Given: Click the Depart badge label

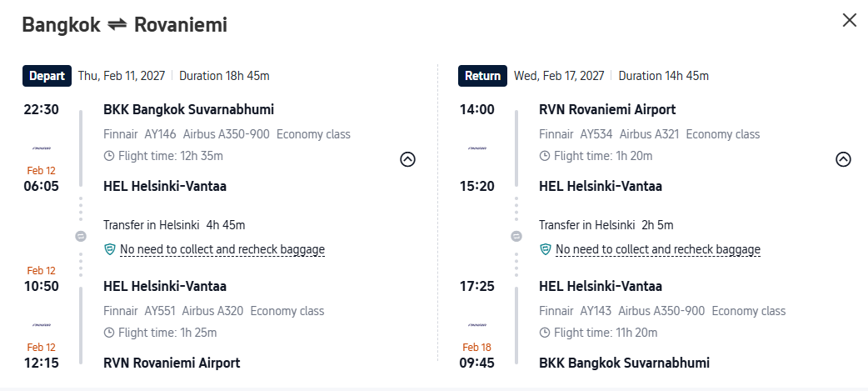Looking at the screenshot, I should [47, 76].
